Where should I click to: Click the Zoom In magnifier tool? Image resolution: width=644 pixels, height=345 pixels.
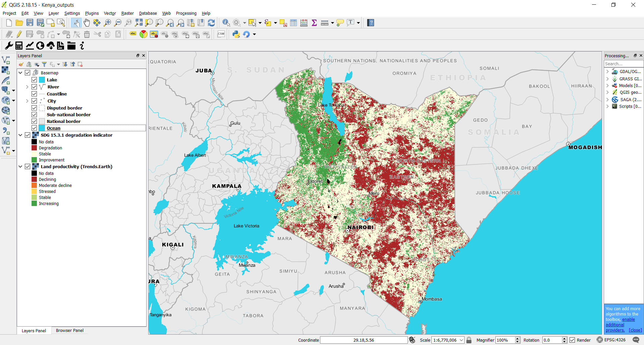(x=107, y=23)
